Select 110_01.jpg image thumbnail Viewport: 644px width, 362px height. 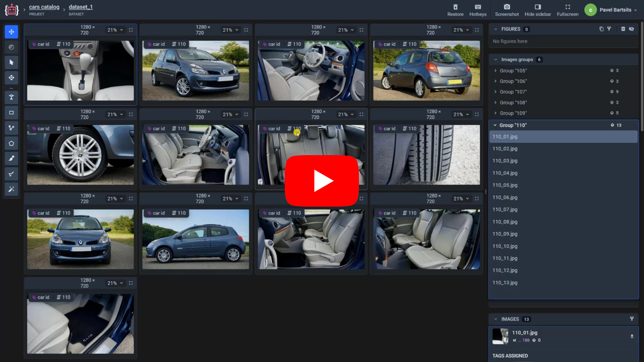pyautogui.click(x=500, y=336)
